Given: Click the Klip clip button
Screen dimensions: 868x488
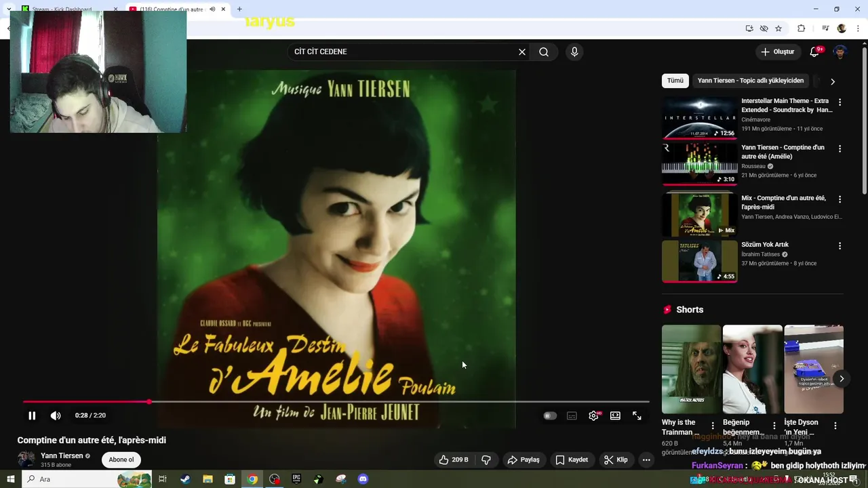Looking at the screenshot, I should click(x=616, y=460).
